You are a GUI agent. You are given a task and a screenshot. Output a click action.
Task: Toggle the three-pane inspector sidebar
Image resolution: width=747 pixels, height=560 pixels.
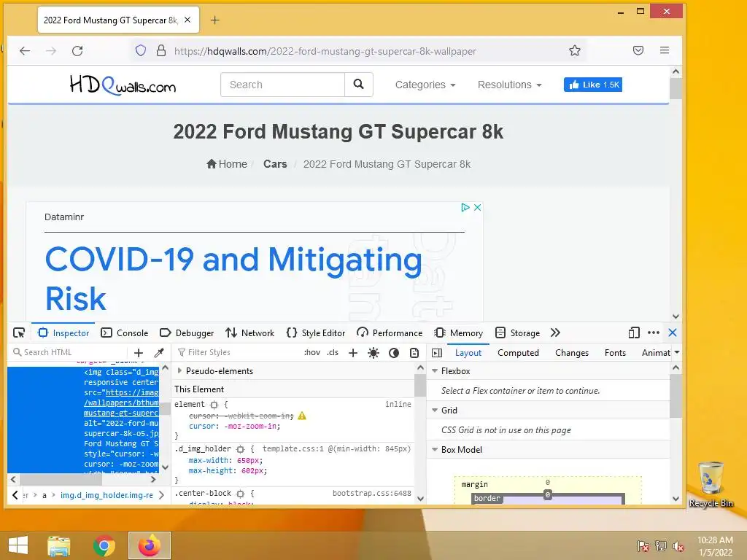click(x=437, y=353)
